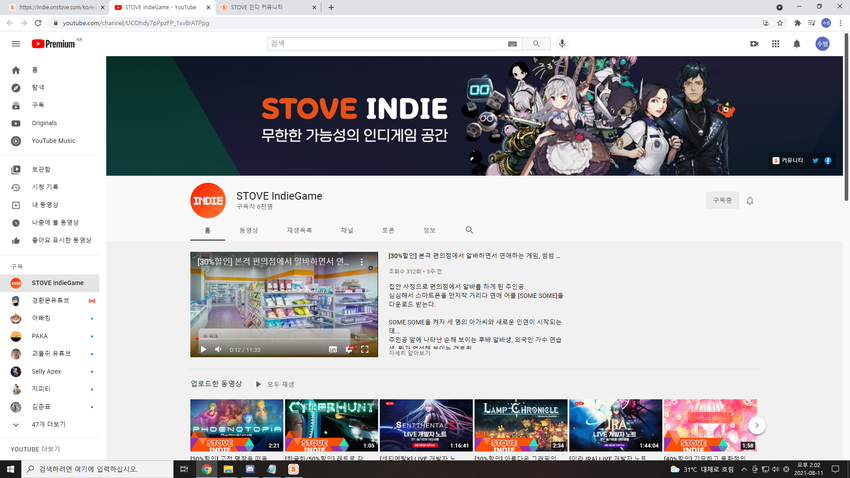Open Selly Apex subscription
Image resolution: width=850 pixels, height=478 pixels.
(49, 371)
